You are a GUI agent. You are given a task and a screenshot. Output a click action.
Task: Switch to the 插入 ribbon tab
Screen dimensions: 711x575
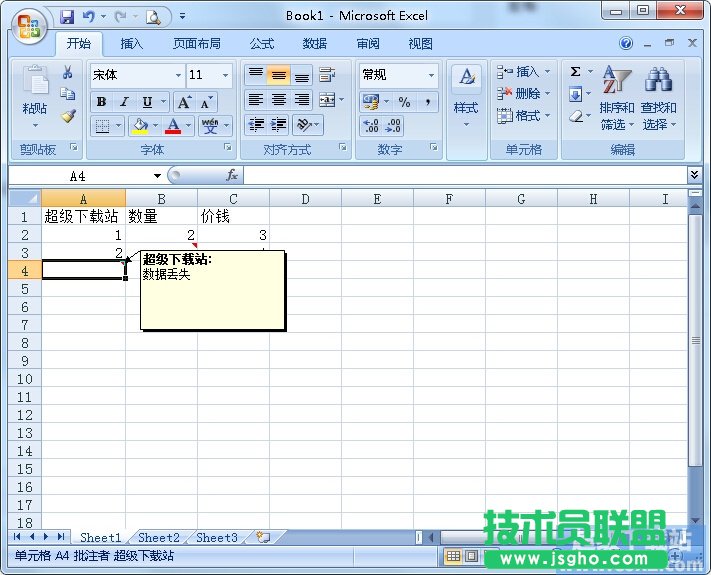pos(132,44)
